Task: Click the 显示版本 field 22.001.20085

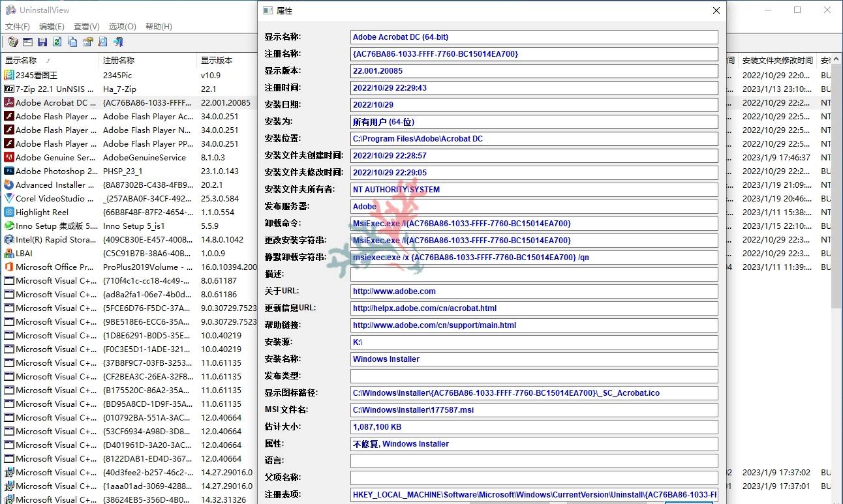Action: (534, 71)
